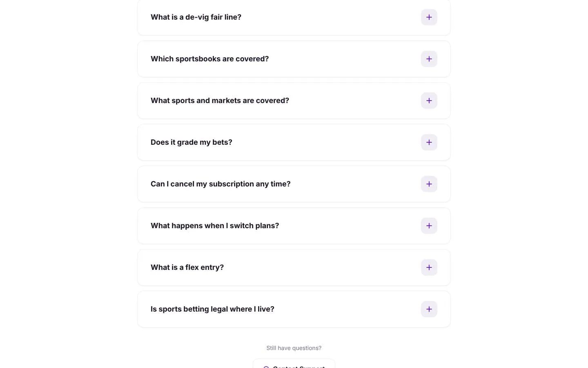Expand 'Which sportsbooks are covered?' question text
Viewport: 588px width, 368px height.
[x=209, y=59]
